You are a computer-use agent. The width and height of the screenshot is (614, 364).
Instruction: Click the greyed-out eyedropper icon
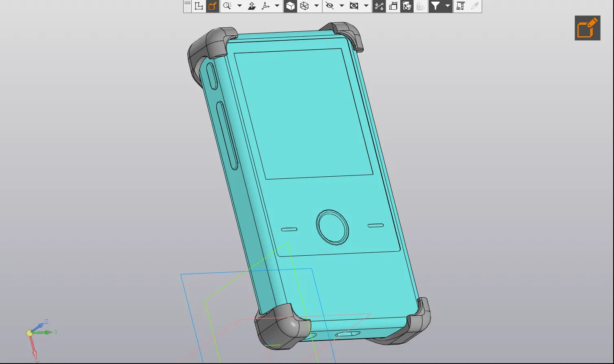[474, 6]
